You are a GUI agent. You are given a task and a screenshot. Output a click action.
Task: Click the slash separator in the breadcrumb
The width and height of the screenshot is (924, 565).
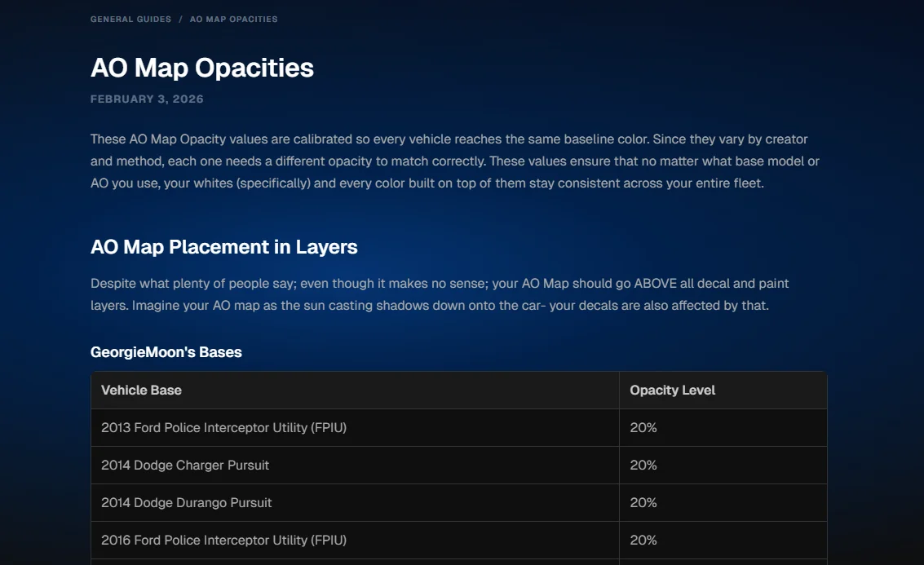180,19
